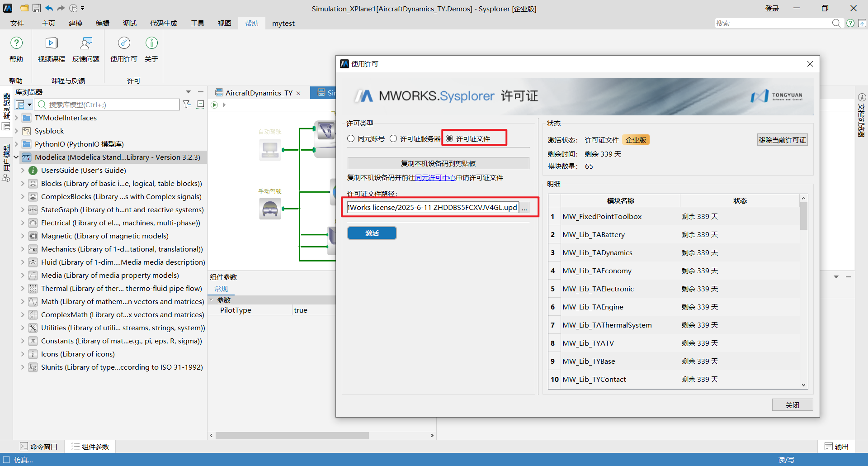The height and width of the screenshot is (466, 868).
Task: Click the green run arrow in model toolbar
Action: [215, 105]
